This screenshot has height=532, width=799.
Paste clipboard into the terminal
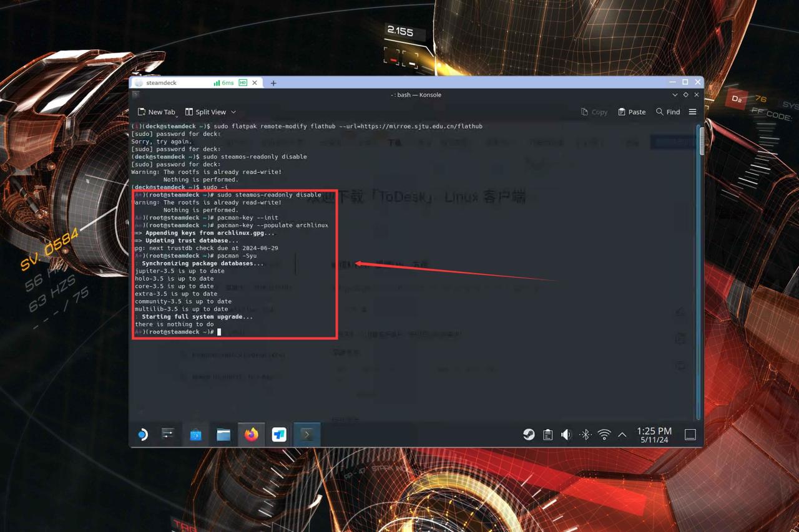pyautogui.click(x=632, y=112)
